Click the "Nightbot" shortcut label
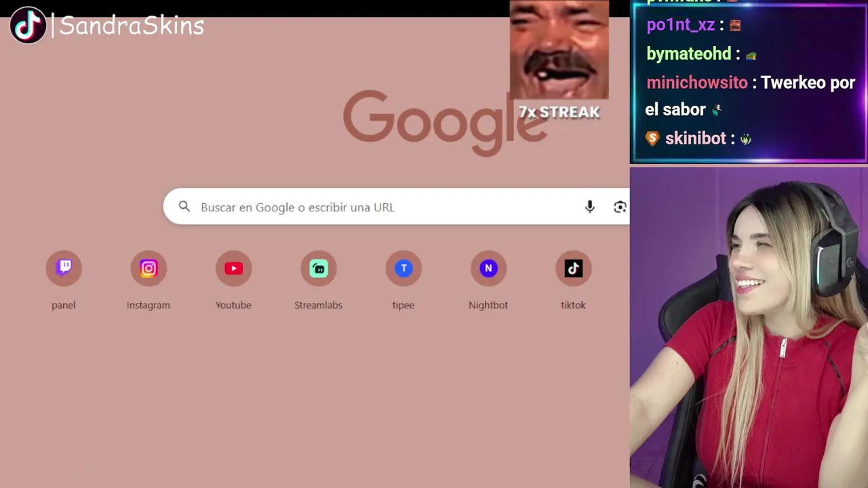Viewport: 868px width, 488px height. (488, 305)
